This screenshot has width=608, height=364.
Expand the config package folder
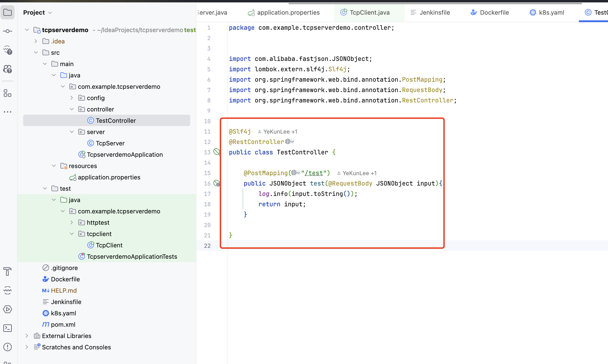pos(72,98)
